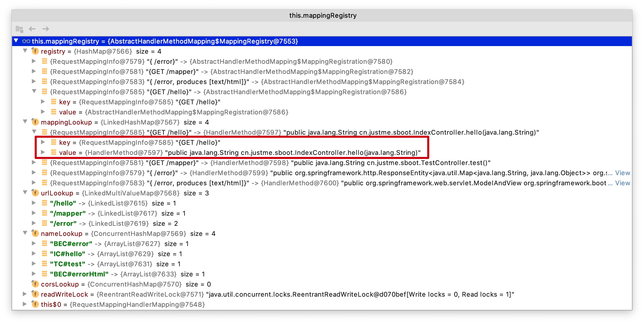Select the urlLookup size = 3 row text
The width and height of the screenshot is (644, 324).
tap(125, 193)
